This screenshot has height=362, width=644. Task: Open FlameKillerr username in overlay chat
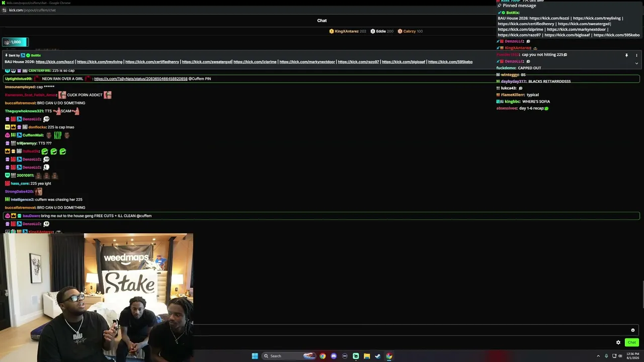[x=513, y=95]
